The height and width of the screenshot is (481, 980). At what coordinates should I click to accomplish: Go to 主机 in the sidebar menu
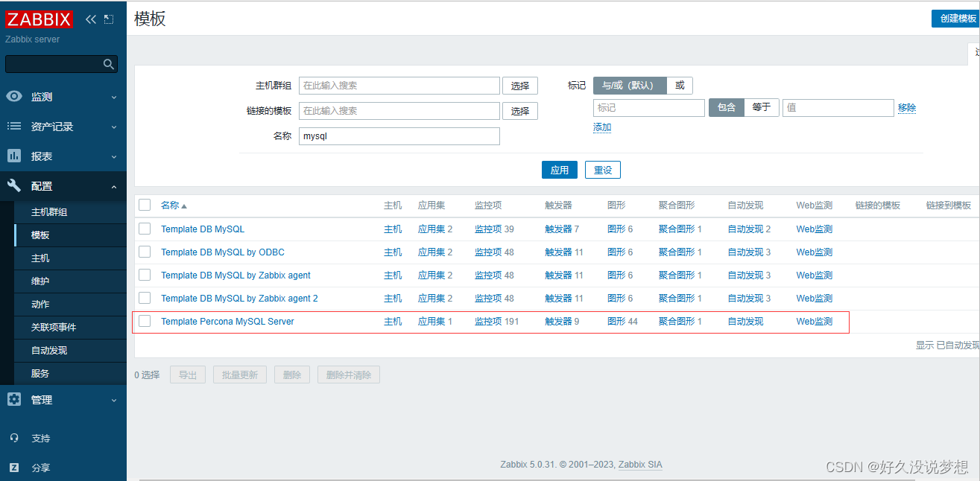[40, 258]
